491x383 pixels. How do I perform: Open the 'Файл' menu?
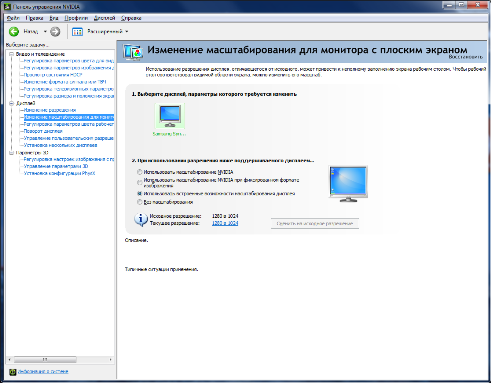click(x=13, y=18)
